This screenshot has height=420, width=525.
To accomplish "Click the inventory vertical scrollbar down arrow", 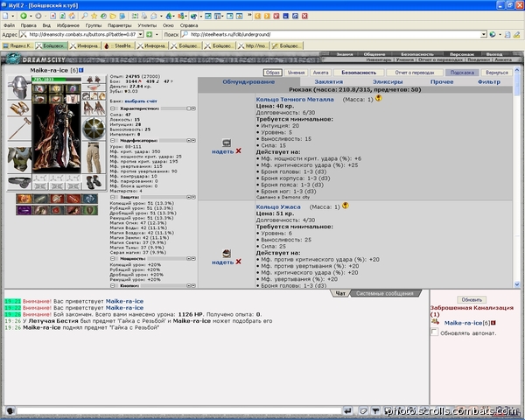I will pos(516,284).
